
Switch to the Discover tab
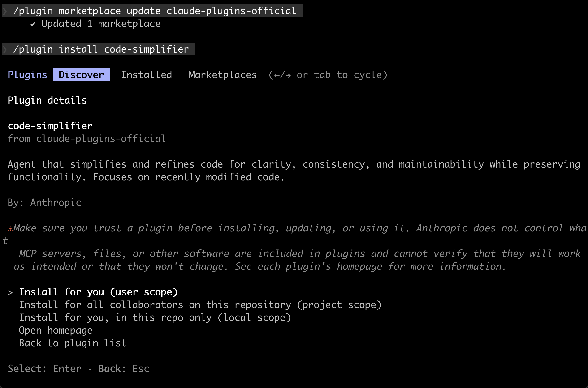click(x=81, y=75)
